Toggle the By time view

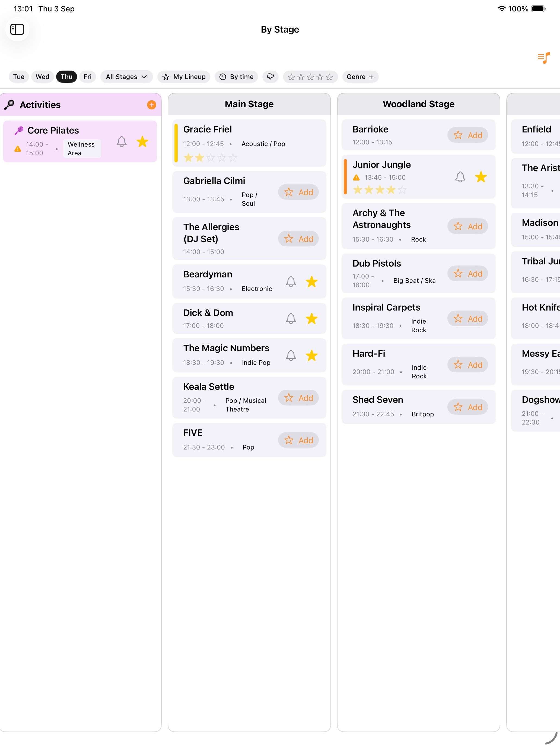tap(236, 77)
